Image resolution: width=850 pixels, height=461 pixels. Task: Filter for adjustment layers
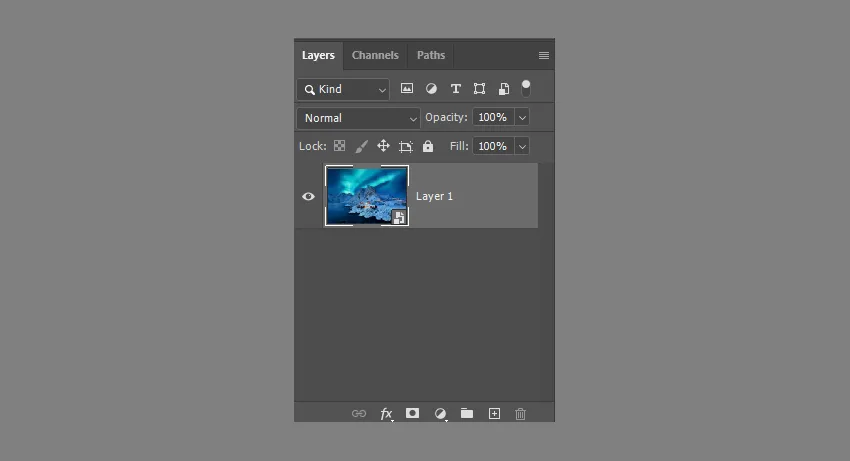click(x=431, y=88)
